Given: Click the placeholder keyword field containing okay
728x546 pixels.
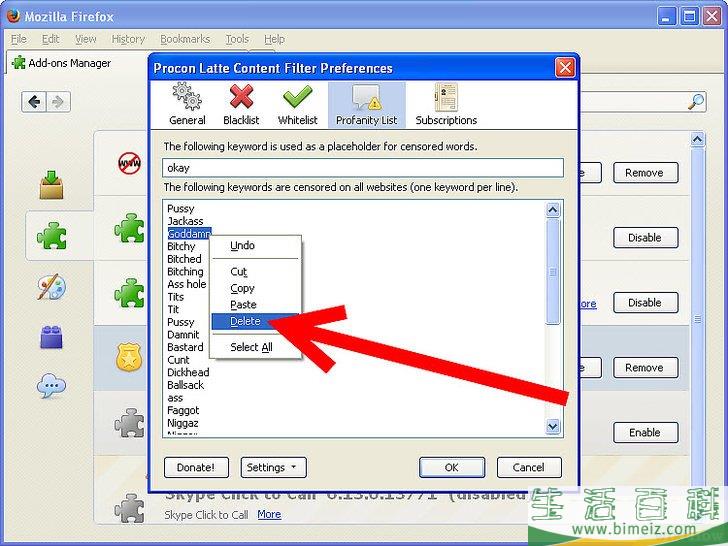Looking at the screenshot, I should [363, 168].
